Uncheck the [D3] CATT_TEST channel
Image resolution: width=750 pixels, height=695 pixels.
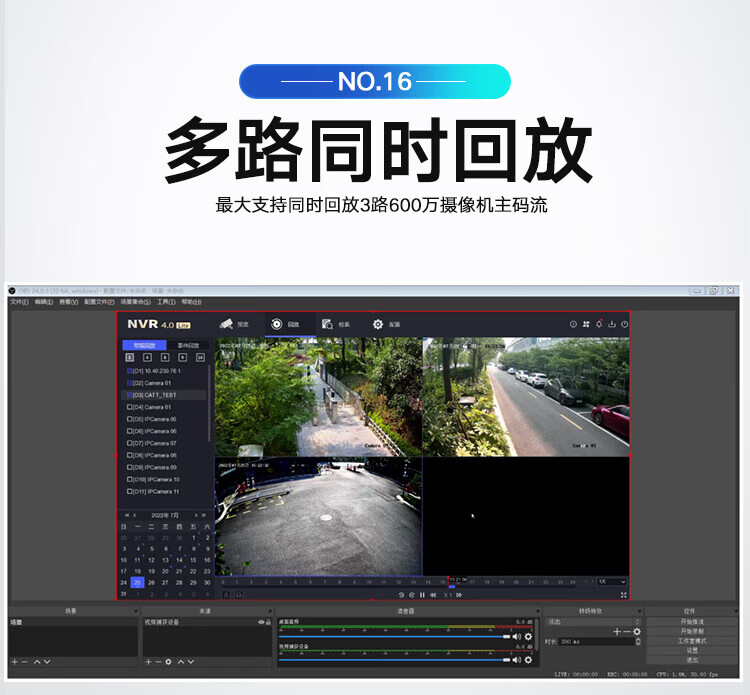tap(129, 395)
